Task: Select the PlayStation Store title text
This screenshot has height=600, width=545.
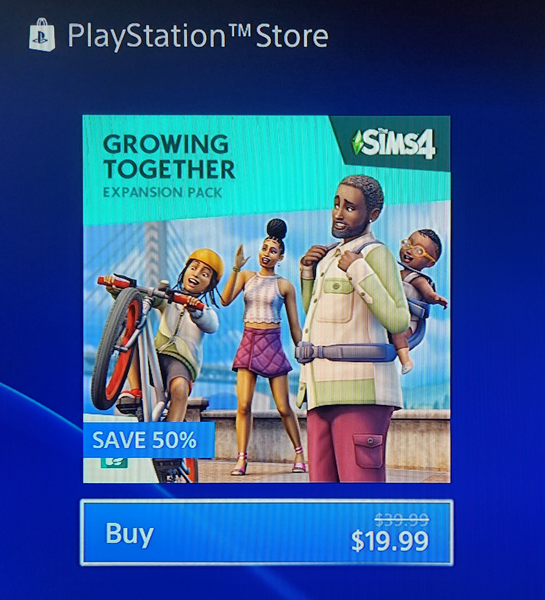Action: click(x=198, y=36)
